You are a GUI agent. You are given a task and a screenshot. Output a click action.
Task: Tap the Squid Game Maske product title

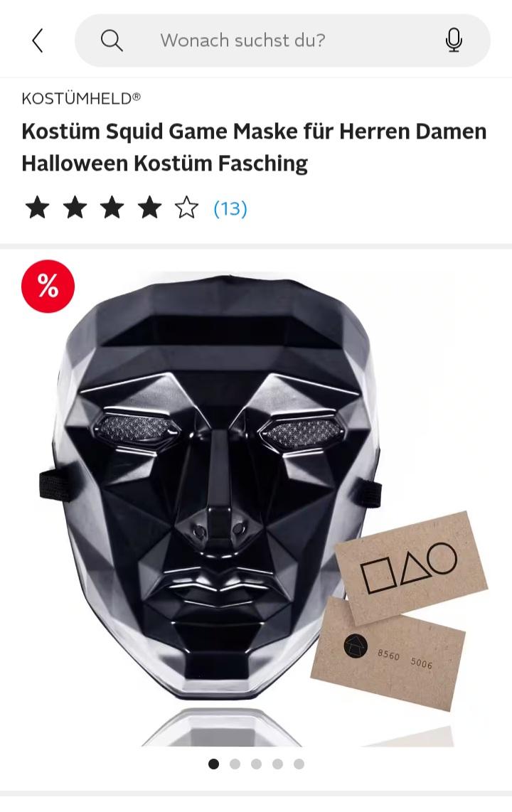click(254, 147)
